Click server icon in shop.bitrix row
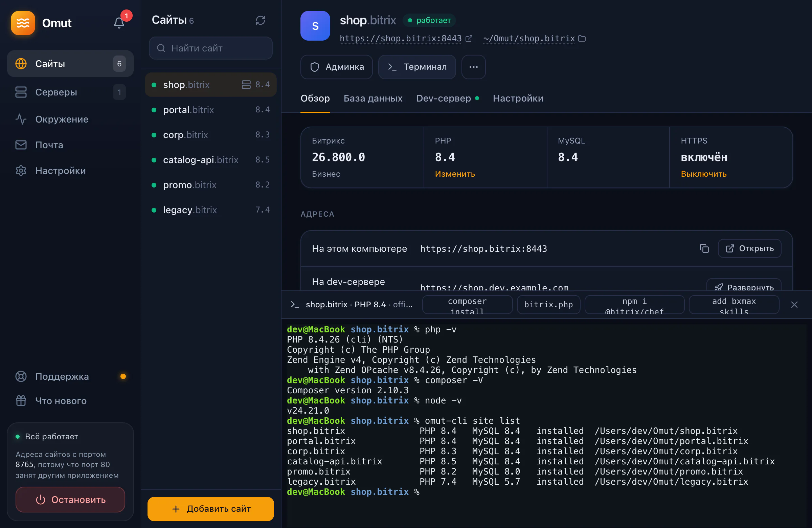The image size is (812, 528). [x=246, y=85]
